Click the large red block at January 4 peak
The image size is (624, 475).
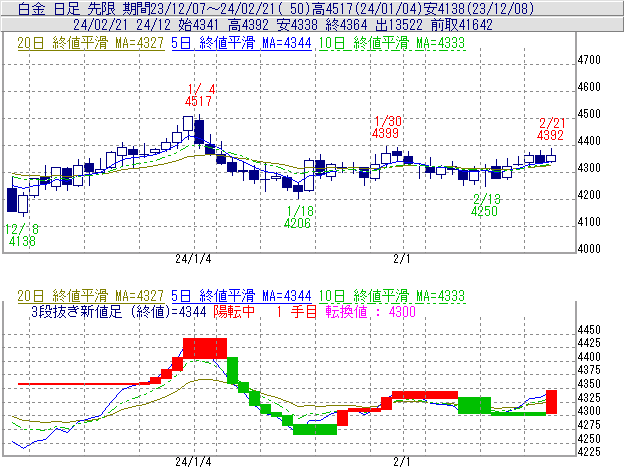[205, 348]
